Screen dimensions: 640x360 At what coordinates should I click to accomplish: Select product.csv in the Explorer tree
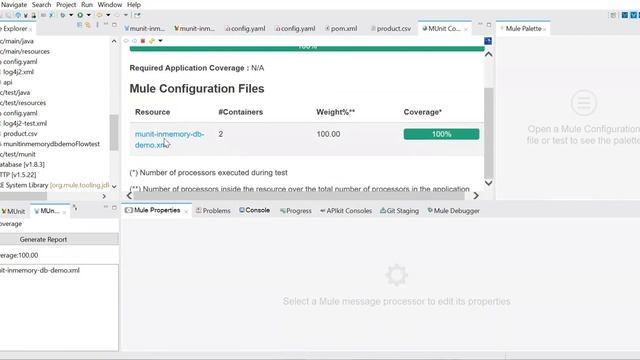(x=19, y=133)
